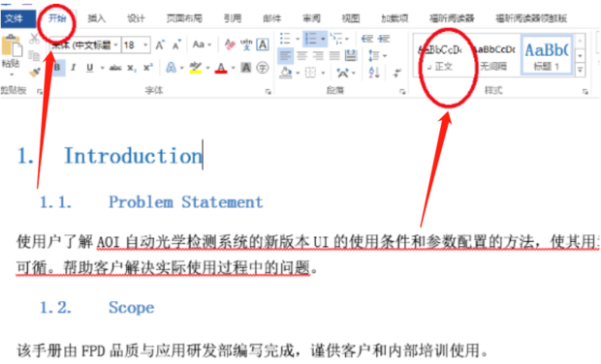Apply the Text Effects outlined A icon
Image resolution: width=601 pixels, height=364 pixels.
pyautogui.click(x=171, y=68)
